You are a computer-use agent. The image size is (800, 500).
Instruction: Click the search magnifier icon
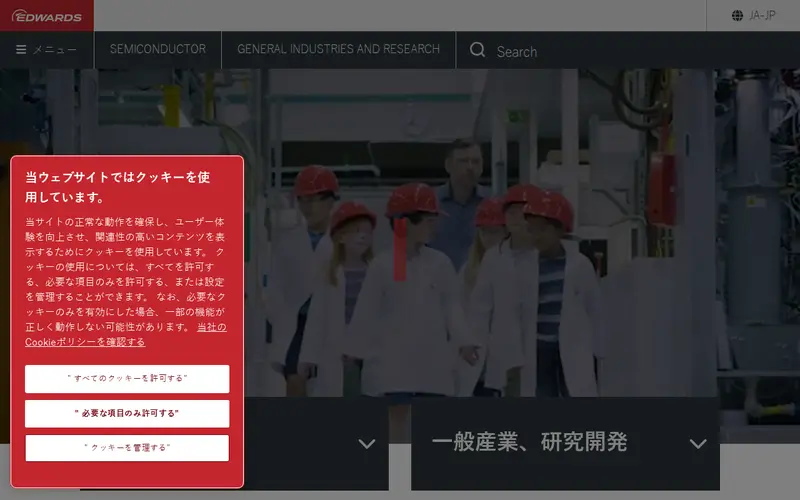click(x=477, y=50)
